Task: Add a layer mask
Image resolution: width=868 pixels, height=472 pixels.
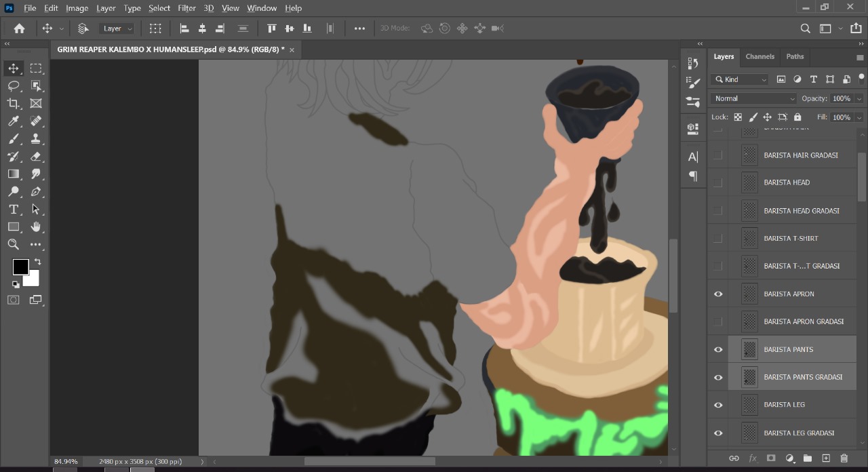Action: pos(771,458)
